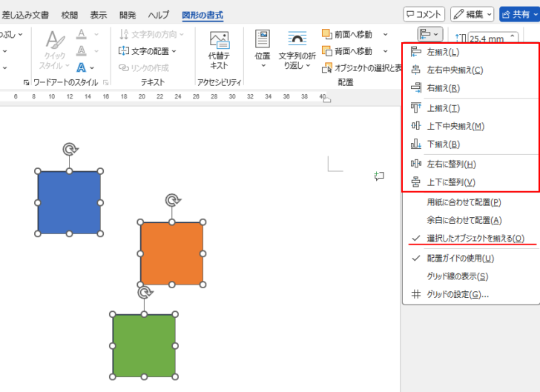540x392 pixels.
Task: Click the blue text effects A icon
Action: coord(82,67)
